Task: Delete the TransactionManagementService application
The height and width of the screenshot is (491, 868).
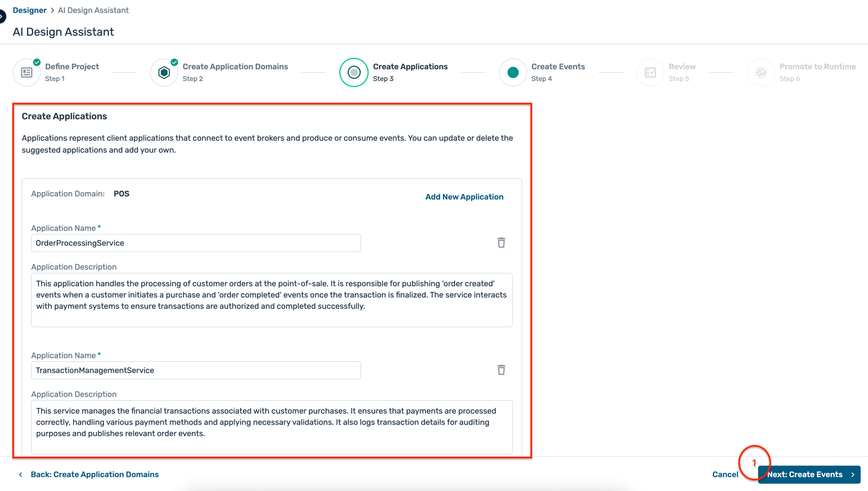Action: (x=501, y=370)
